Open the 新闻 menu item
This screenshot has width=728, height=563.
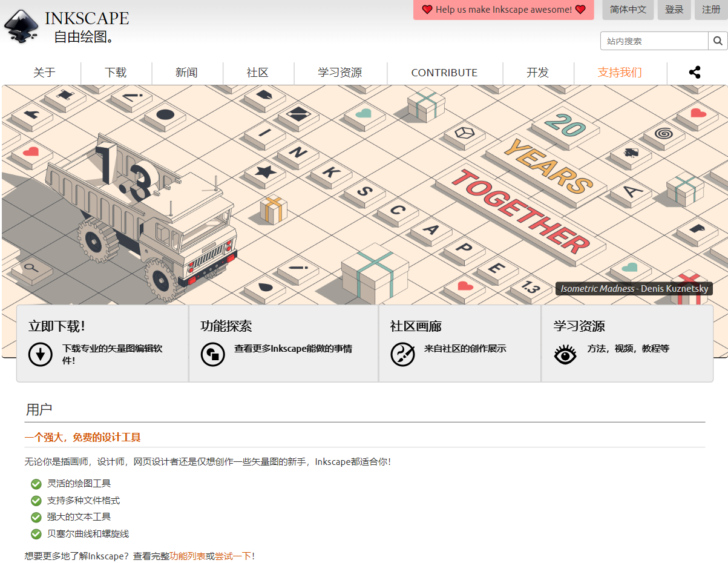(186, 73)
